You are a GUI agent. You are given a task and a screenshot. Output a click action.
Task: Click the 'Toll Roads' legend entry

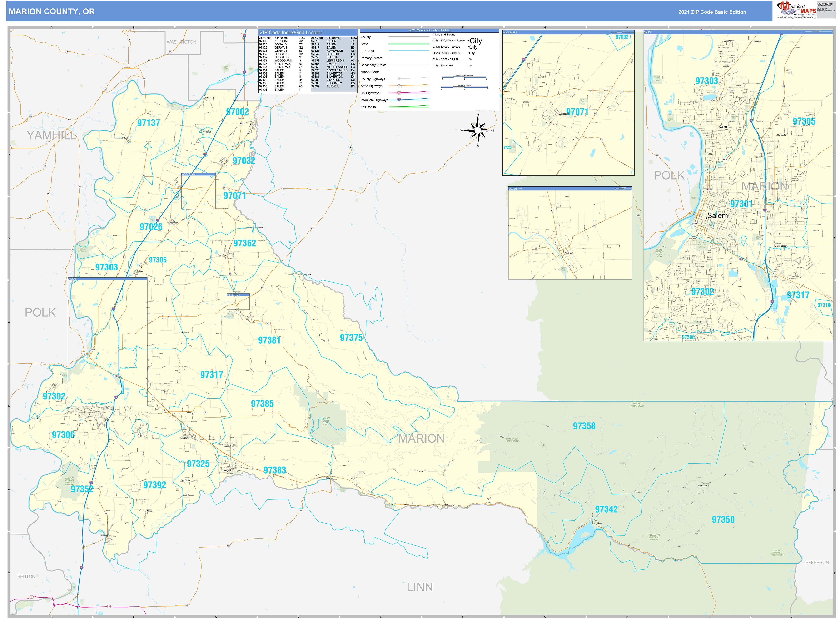tap(394, 107)
